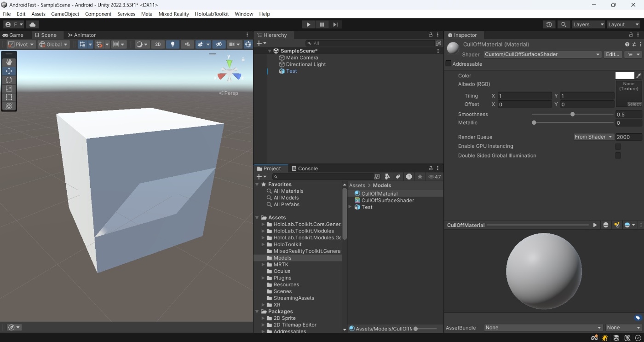Adjust the Smoothness slider
Screen dimensions: 644x342
click(572, 114)
